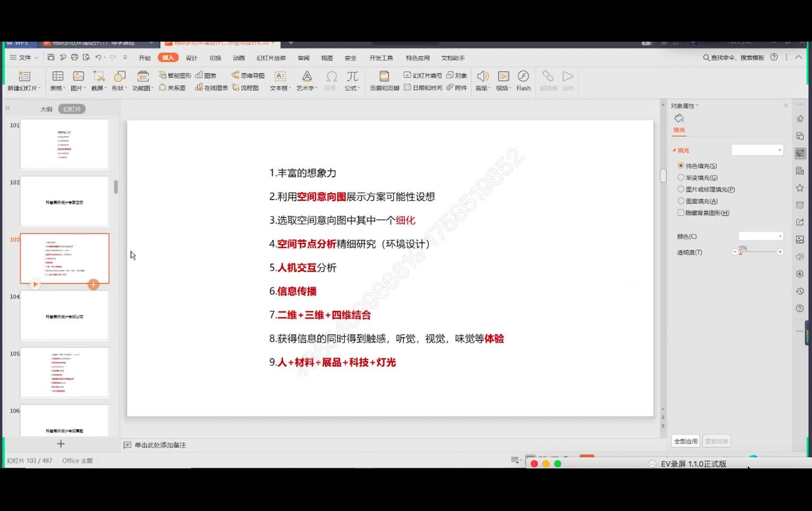Select slide 105 thumbnail
This screenshot has height=511, width=812.
(x=64, y=372)
